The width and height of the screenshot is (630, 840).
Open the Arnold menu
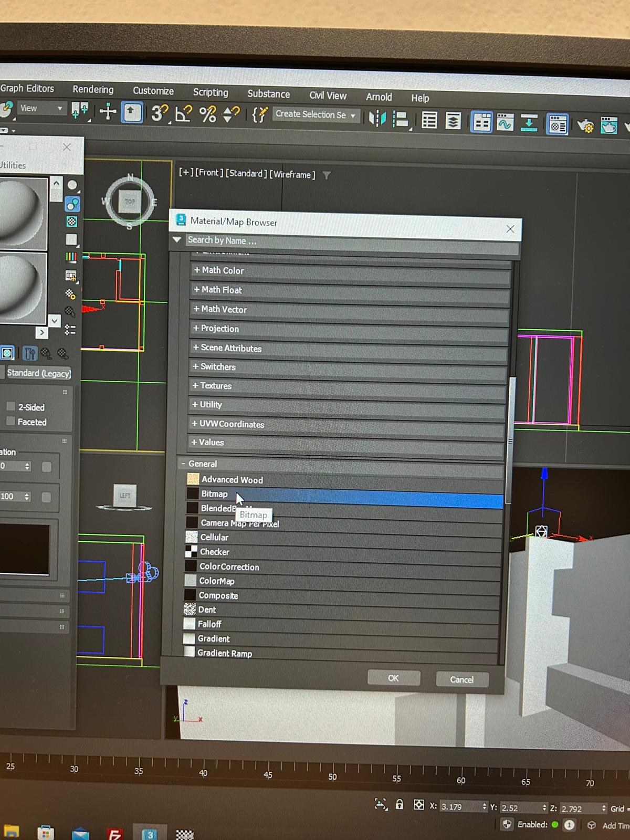tap(379, 97)
